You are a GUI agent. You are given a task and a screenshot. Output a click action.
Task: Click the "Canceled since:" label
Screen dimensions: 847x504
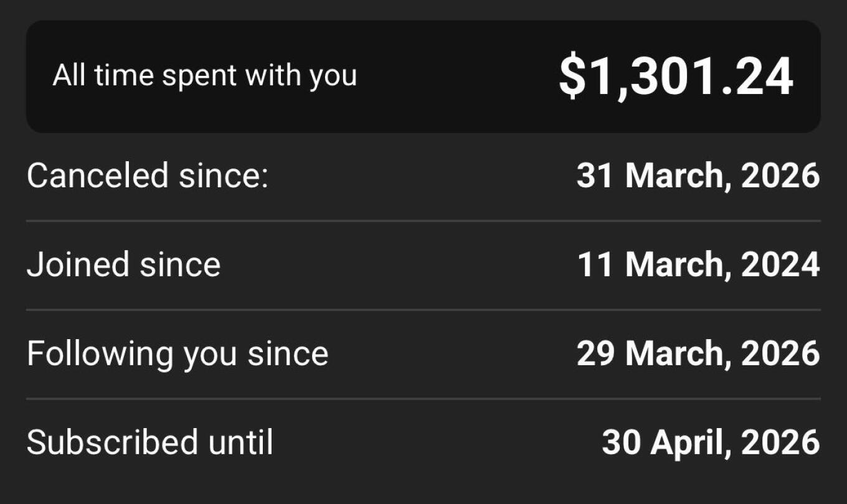tap(147, 175)
